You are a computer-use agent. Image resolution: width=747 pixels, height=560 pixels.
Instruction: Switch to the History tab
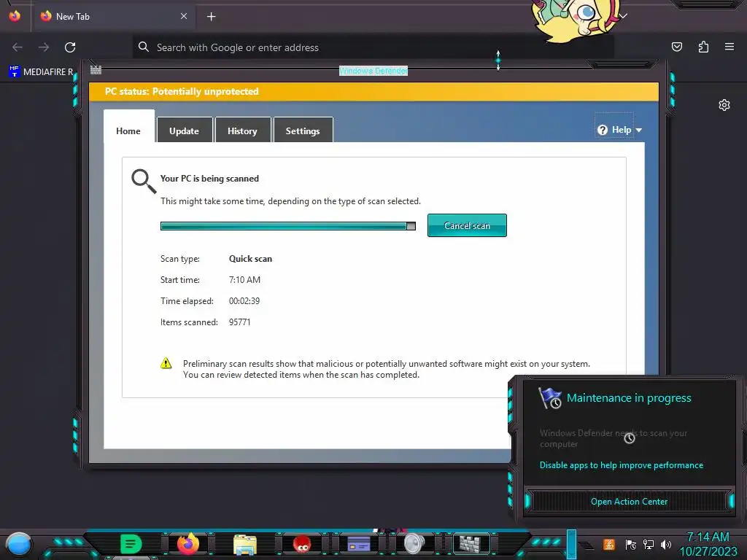(x=242, y=130)
